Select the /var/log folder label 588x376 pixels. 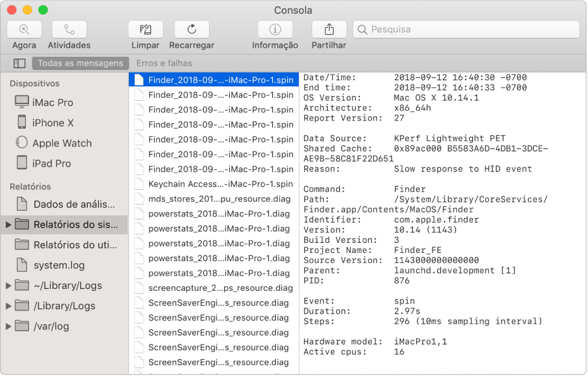pos(51,326)
